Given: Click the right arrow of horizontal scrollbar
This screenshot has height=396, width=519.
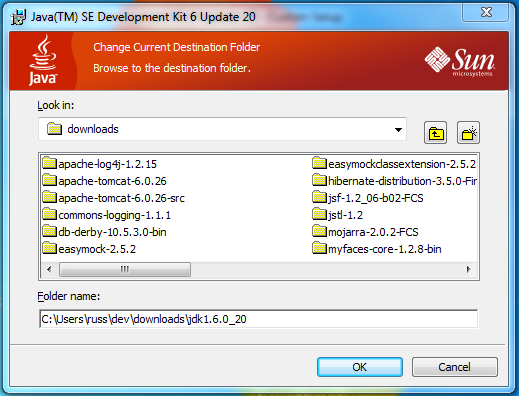Looking at the screenshot, I should pyautogui.click(x=469, y=269).
